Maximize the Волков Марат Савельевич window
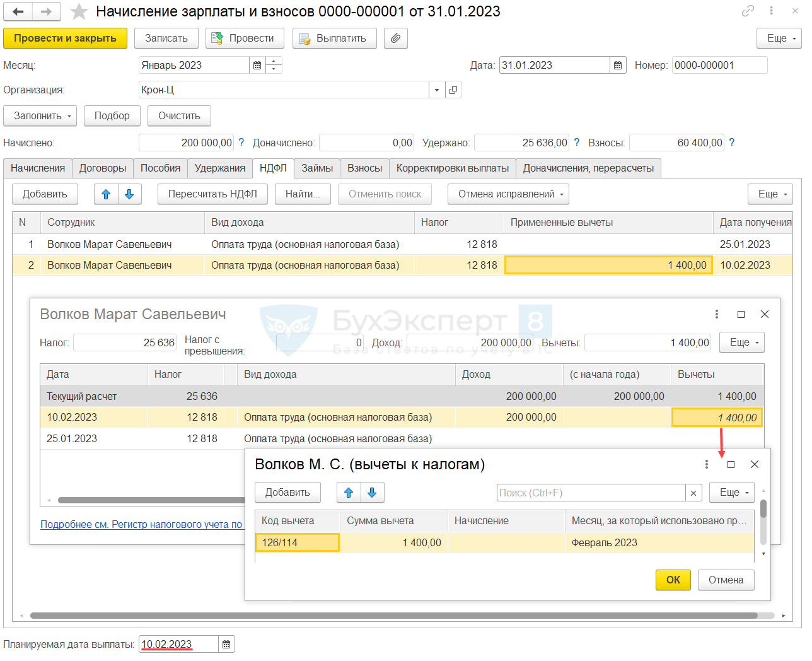The width and height of the screenshot is (812, 661). pos(741,314)
